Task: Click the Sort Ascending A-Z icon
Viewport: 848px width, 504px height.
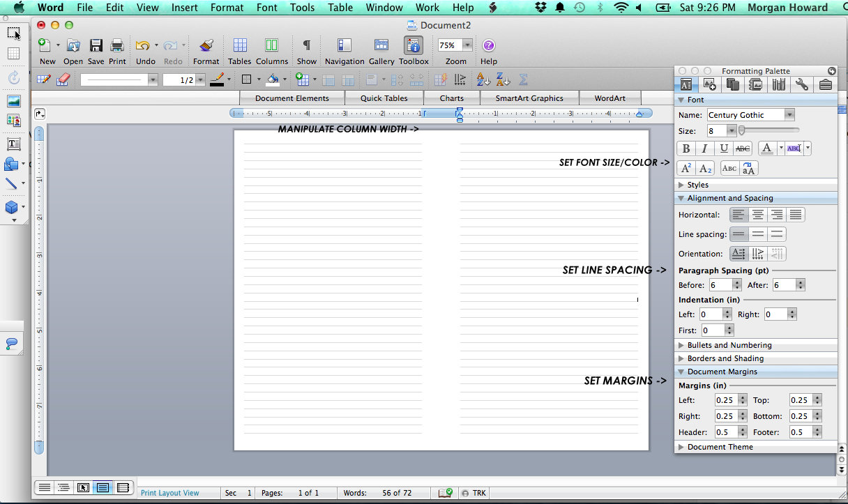Action: click(x=483, y=79)
